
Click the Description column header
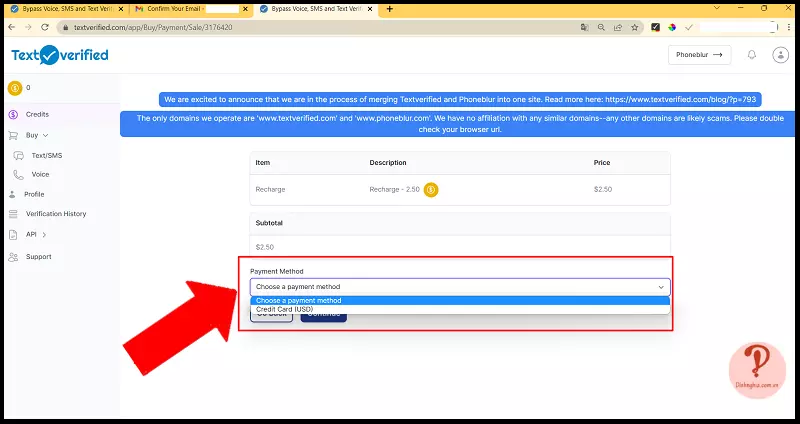click(x=388, y=163)
